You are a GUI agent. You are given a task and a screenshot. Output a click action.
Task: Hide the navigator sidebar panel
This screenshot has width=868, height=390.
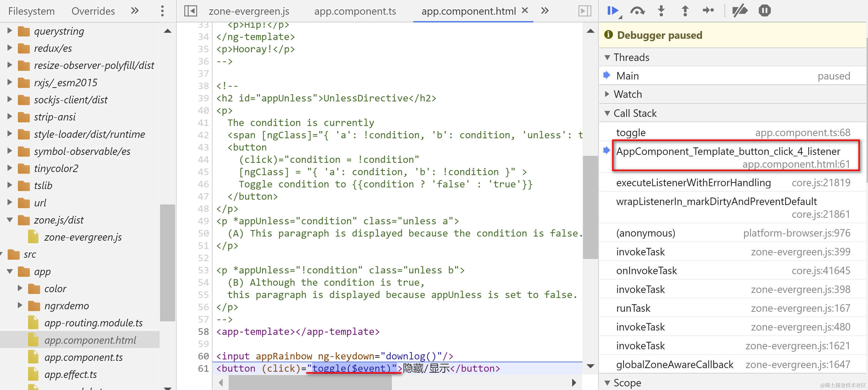click(x=190, y=11)
